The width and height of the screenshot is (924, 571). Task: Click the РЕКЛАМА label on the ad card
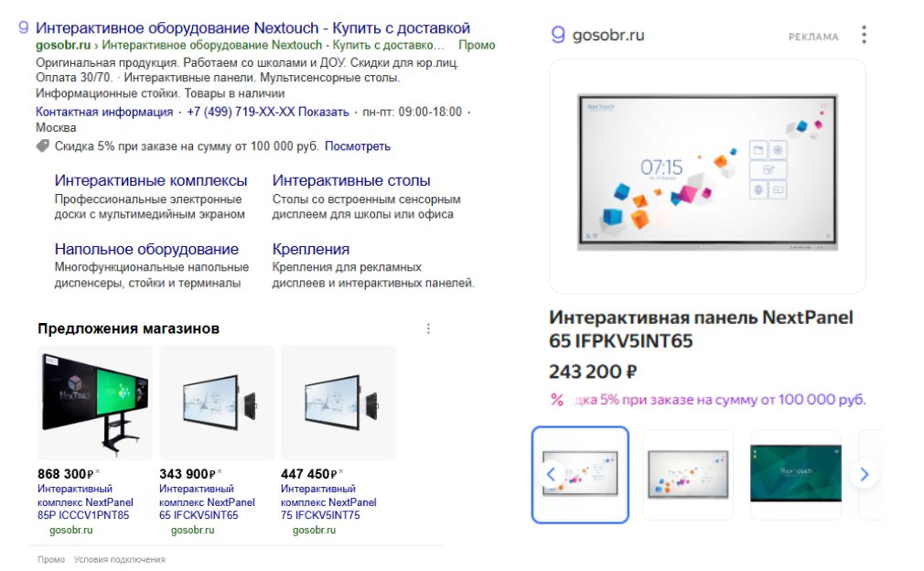[813, 38]
